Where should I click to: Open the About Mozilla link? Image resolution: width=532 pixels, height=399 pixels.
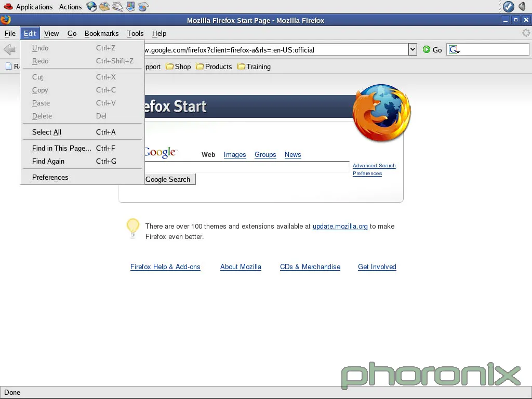(241, 267)
